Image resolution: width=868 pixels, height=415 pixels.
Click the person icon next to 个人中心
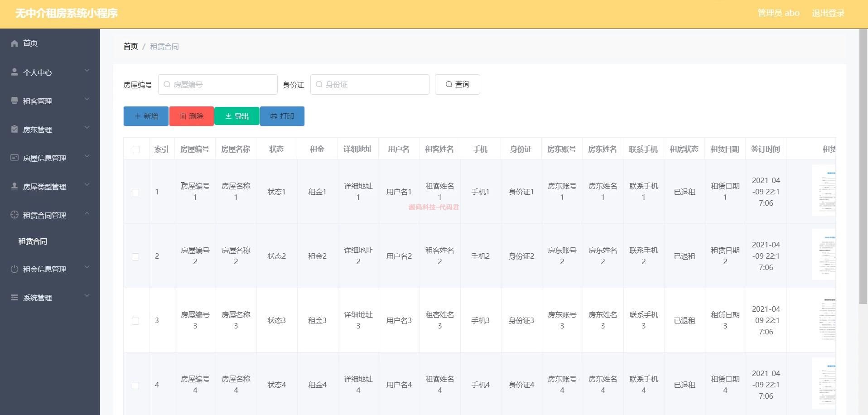click(14, 72)
